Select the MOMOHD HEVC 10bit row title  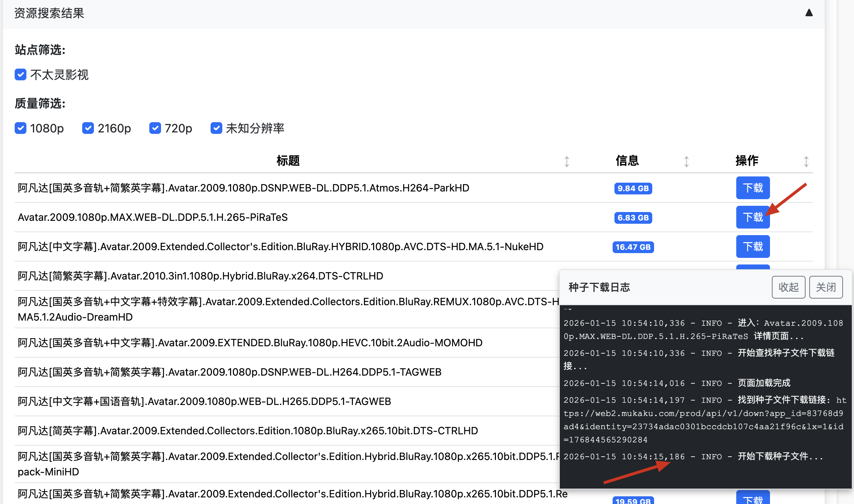tap(250, 343)
